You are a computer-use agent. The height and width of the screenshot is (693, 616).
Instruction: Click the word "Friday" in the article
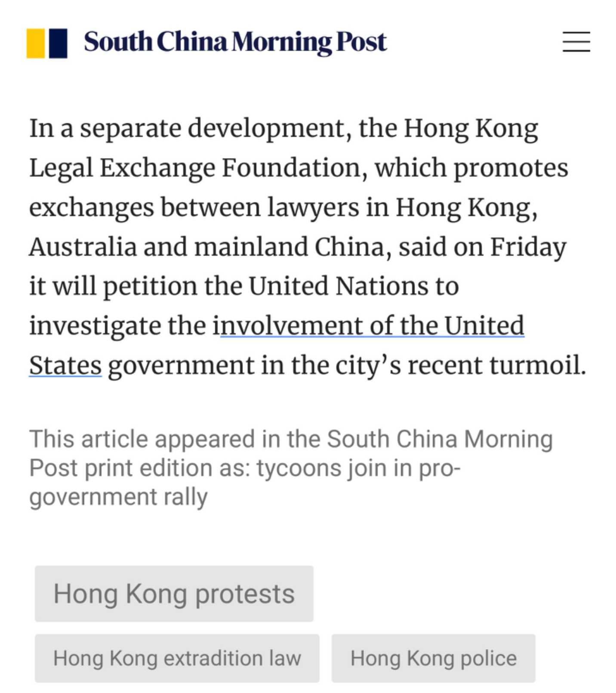pos(528,247)
